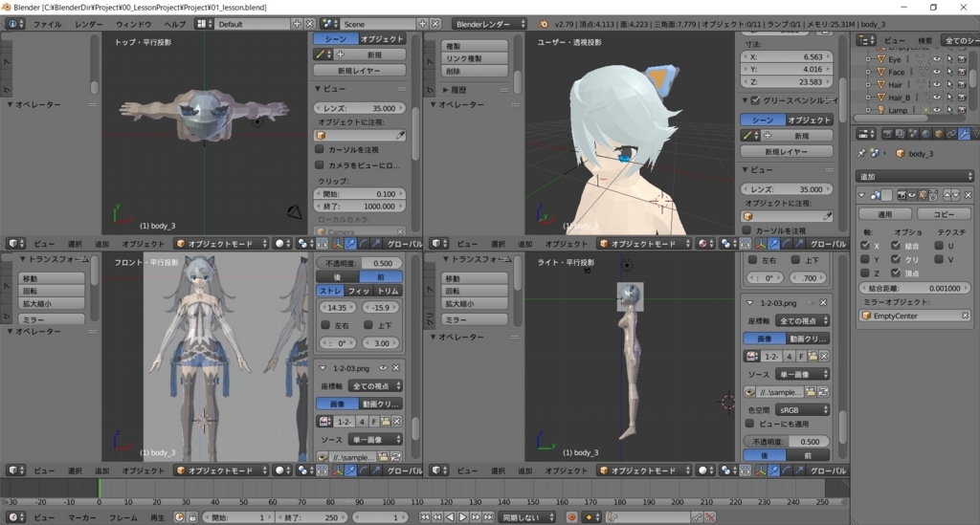Click the timeline play forward button
This screenshot has height=525, width=980.
[463, 517]
